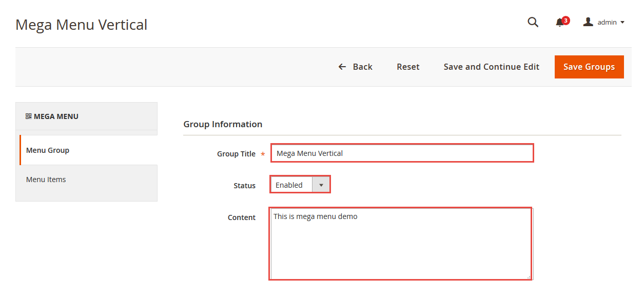
Task: Click Save and Continue Edit
Action: point(492,67)
